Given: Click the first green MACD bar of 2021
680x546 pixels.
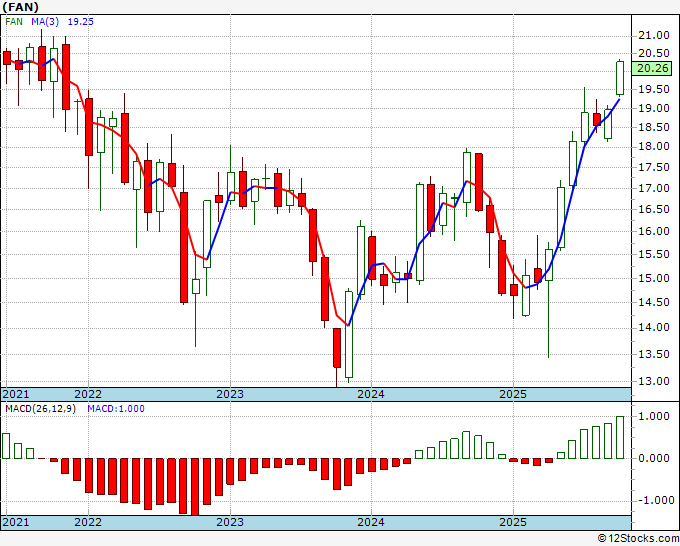Looking at the screenshot, I should click(6, 446).
